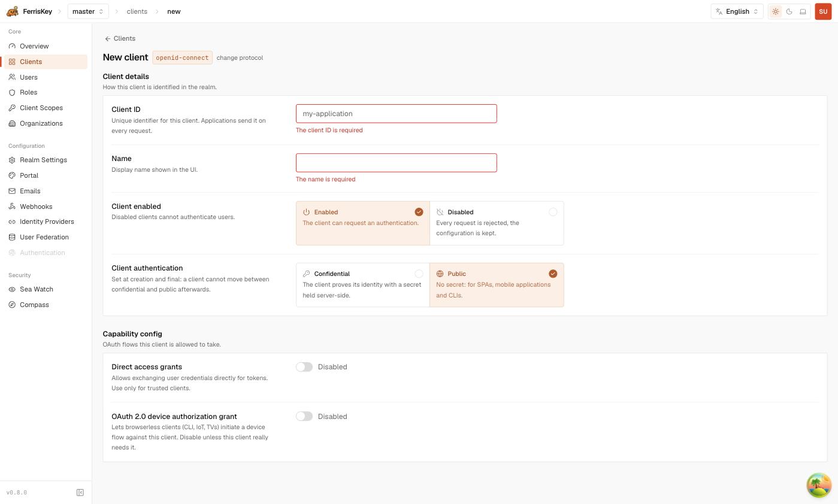
Task: Click the v0.8.0 version text
Action: point(17,493)
